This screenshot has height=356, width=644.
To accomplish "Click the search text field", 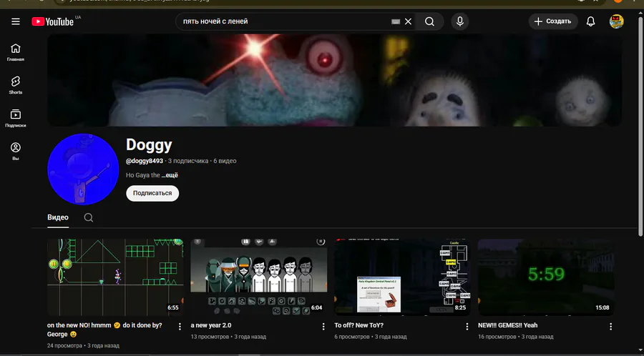I will pos(283,21).
